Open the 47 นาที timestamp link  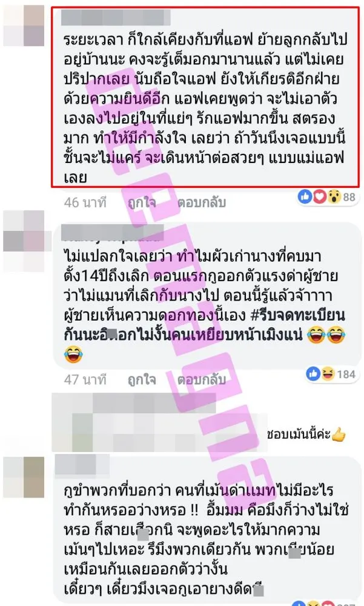click(x=85, y=379)
